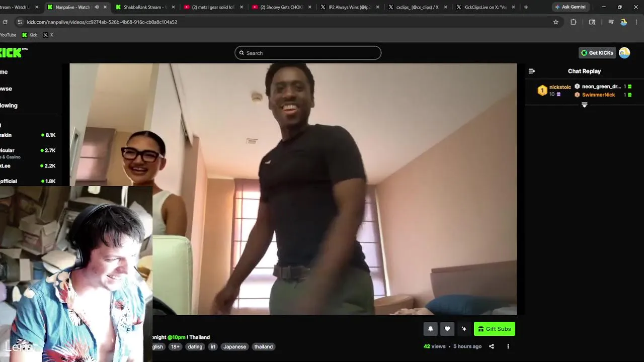Collapse the Chat Replay panel
The width and height of the screenshot is (644, 362).
532,71
